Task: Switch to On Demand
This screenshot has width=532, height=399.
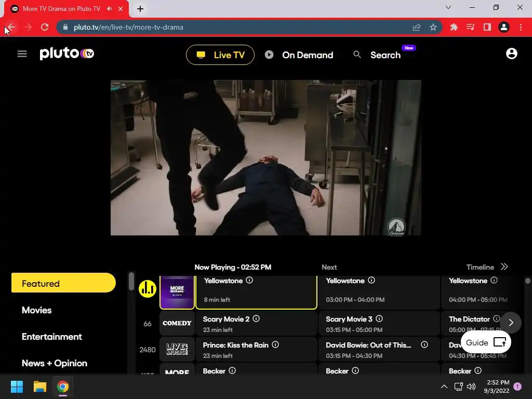Action: pos(299,55)
